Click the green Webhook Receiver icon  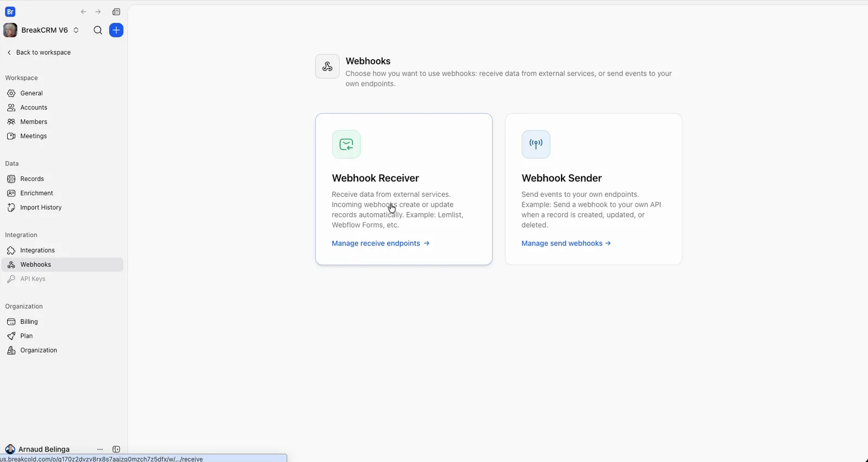(x=346, y=144)
